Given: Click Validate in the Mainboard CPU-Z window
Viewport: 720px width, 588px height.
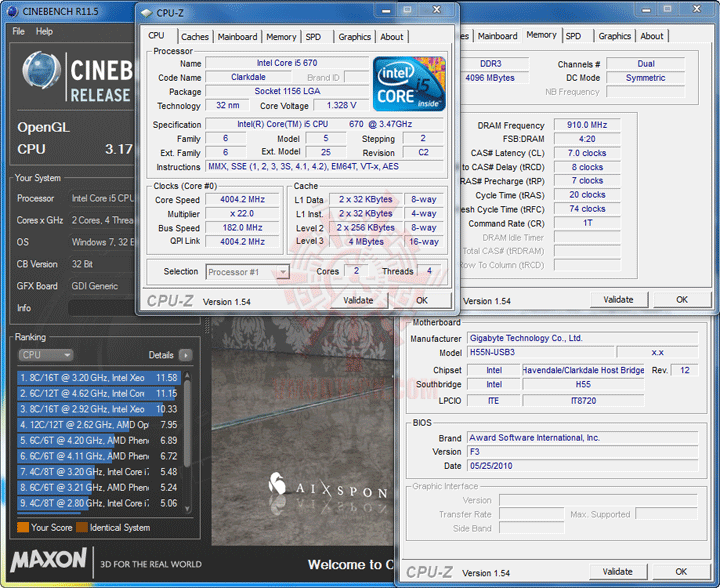Looking at the screenshot, I should 618,571.
